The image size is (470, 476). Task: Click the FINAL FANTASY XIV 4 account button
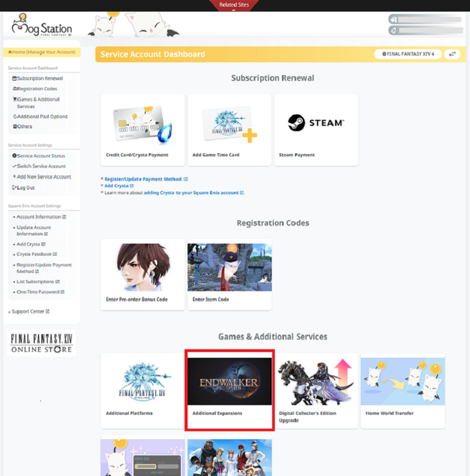tap(408, 54)
